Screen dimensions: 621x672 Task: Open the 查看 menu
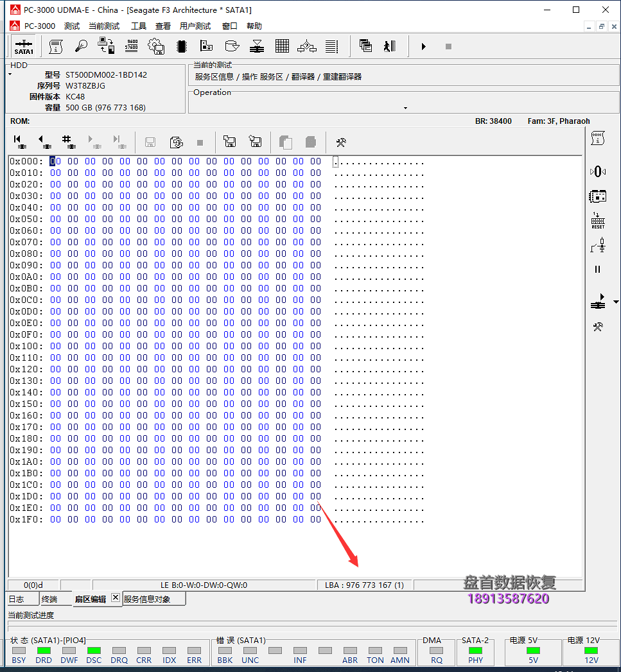[163, 26]
